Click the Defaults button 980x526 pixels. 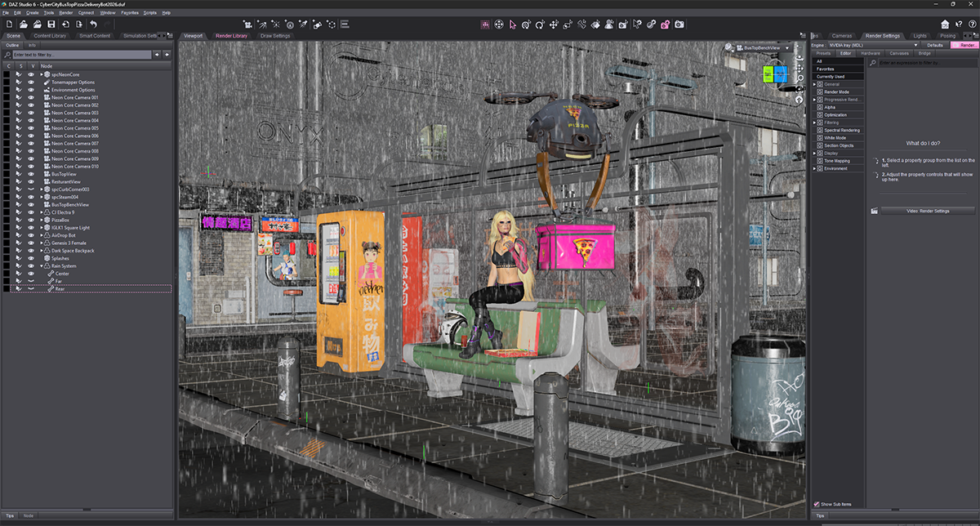coord(935,45)
